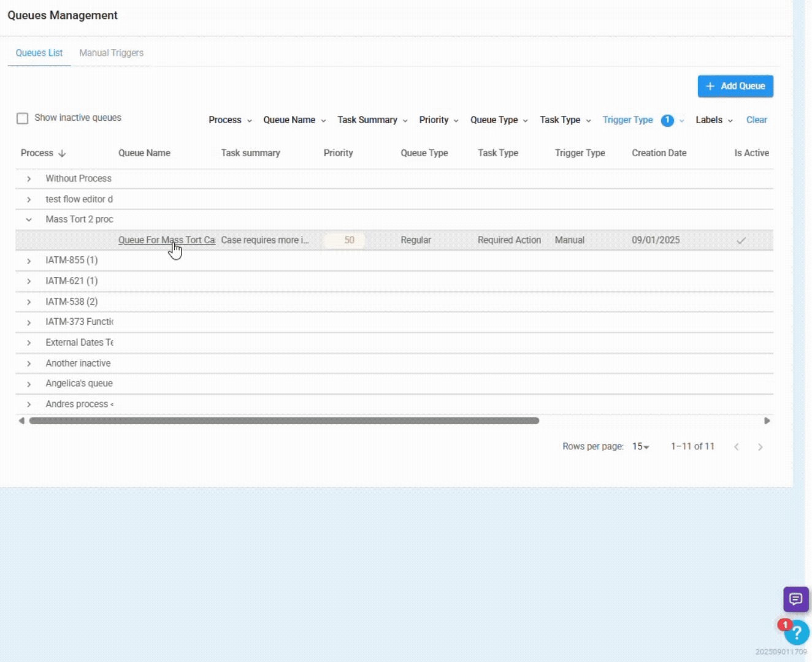
Task: Go to next page arrow
Action: pos(760,447)
